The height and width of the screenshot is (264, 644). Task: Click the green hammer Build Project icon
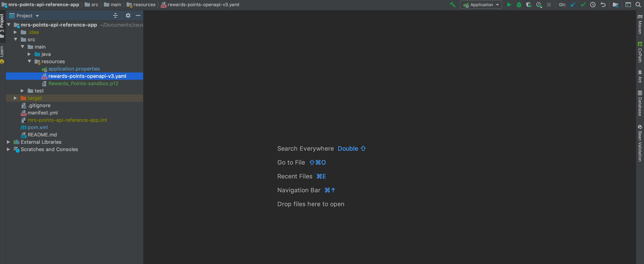[452, 5]
